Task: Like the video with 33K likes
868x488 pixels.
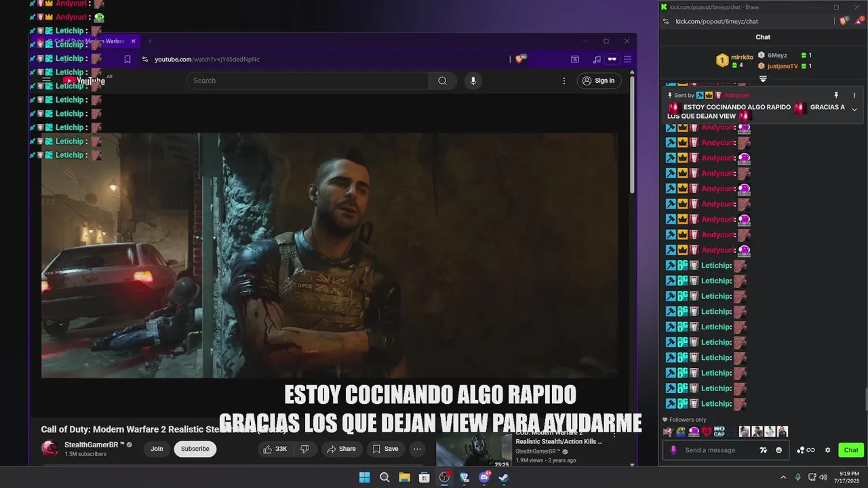Action: [275, 449]
